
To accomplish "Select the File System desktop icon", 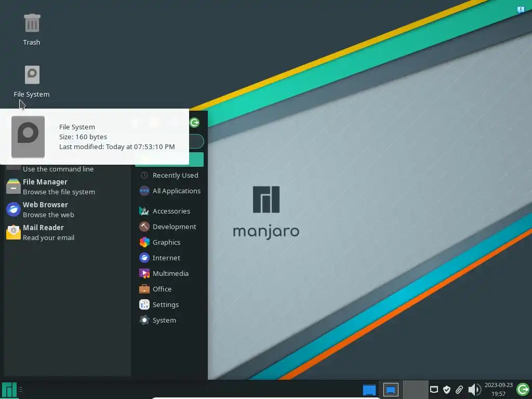I will pyautogui.click(x=32, y=82).
